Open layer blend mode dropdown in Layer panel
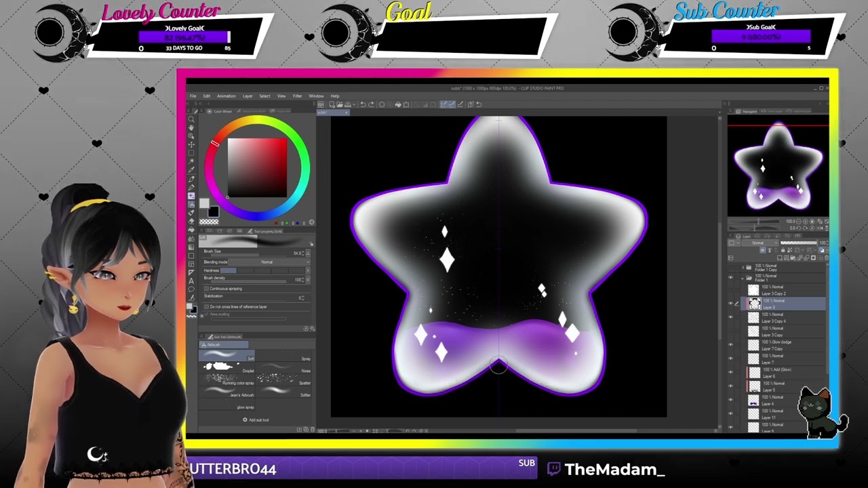The width and height of the screenshot is (868, 488). pyautogui.click(x=760, y=243)
